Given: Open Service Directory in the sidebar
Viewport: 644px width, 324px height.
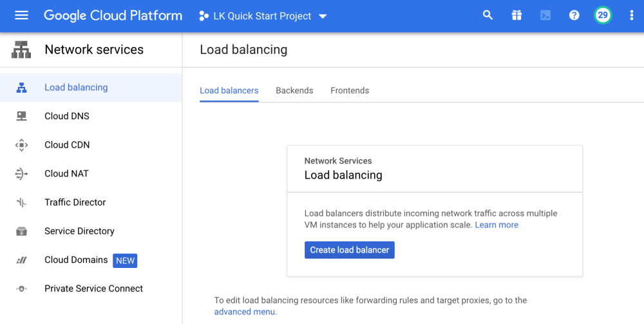Looking at the screenshot, I should [79, 231].
